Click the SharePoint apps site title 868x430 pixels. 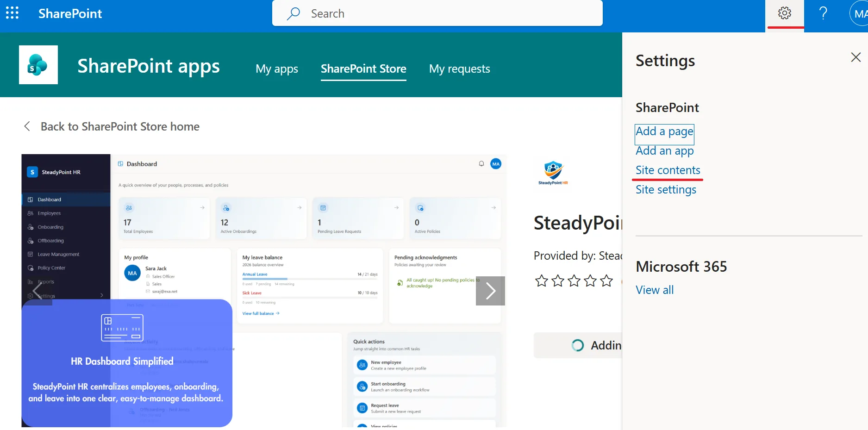[149, 66]
